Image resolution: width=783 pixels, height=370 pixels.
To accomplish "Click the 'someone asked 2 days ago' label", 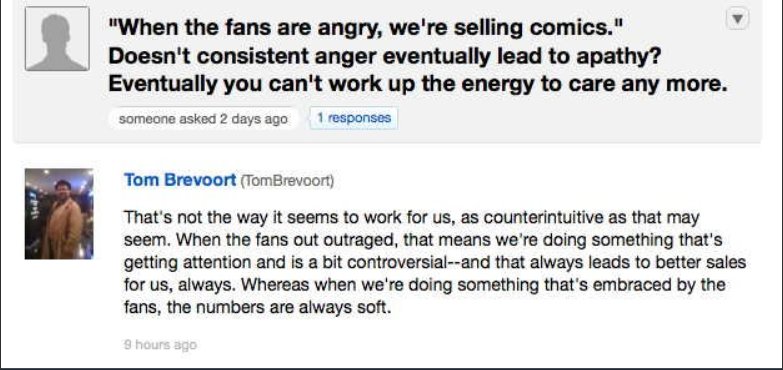I will pyautogui.click(x=203, y=119).
